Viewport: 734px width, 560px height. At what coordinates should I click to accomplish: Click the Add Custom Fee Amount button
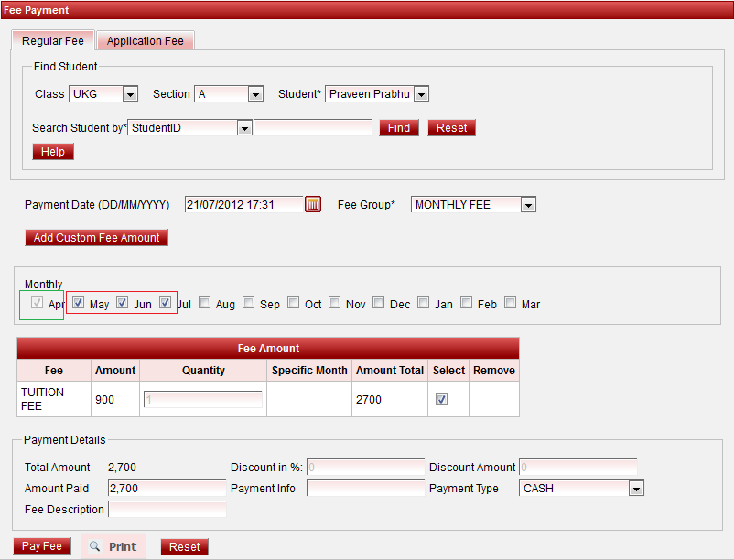pos(96,238)
